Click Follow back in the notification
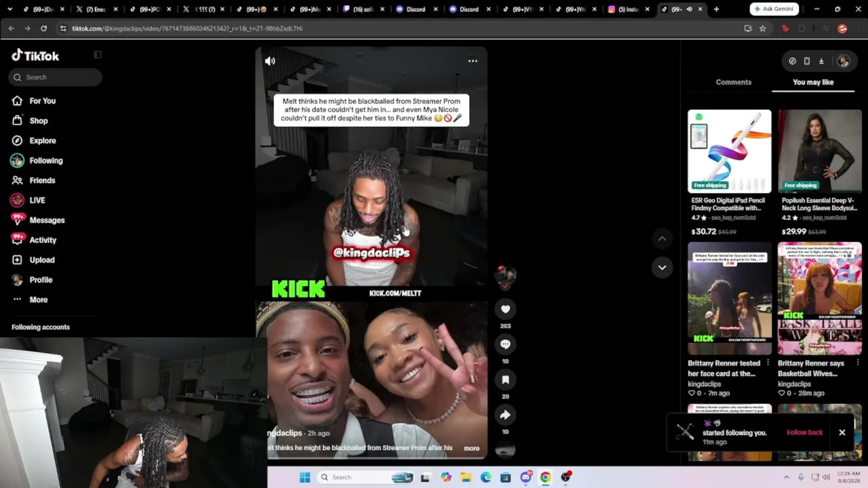Viewport: 868px width, 488px height. click(x=804, y=432)
